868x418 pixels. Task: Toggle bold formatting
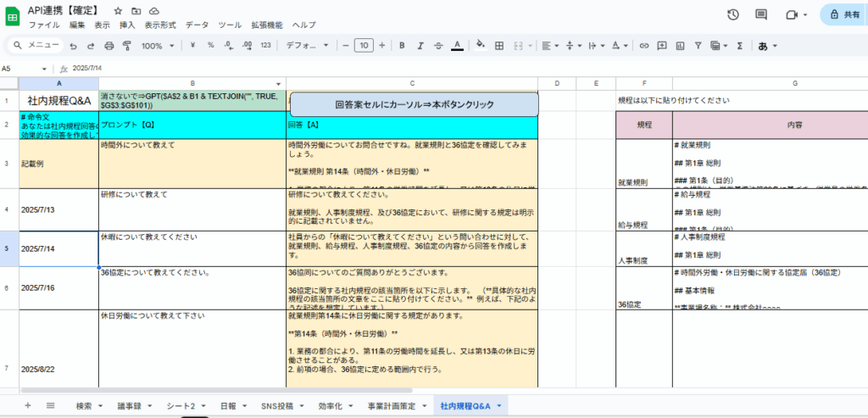(401, 46)
